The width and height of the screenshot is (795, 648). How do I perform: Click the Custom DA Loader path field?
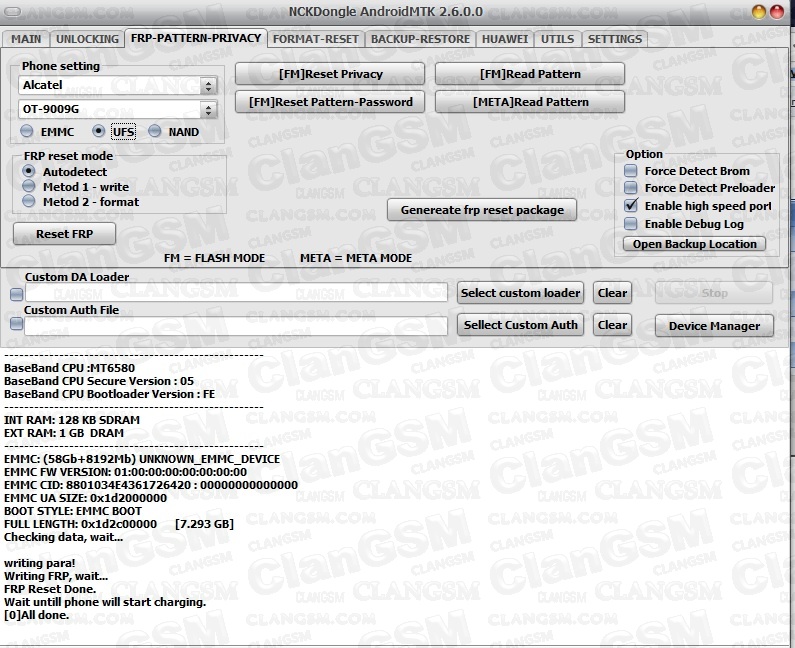tap(236, 293)
